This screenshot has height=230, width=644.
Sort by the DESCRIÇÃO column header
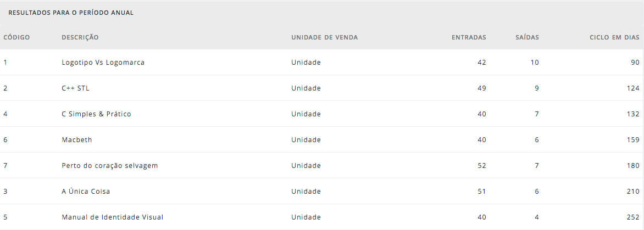coord(80,37)
